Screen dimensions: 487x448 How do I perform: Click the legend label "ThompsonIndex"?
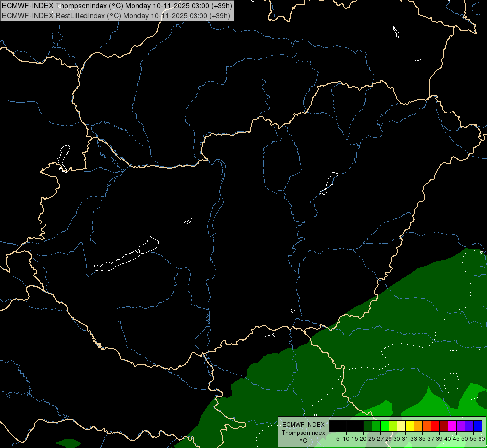coord(303,433)
